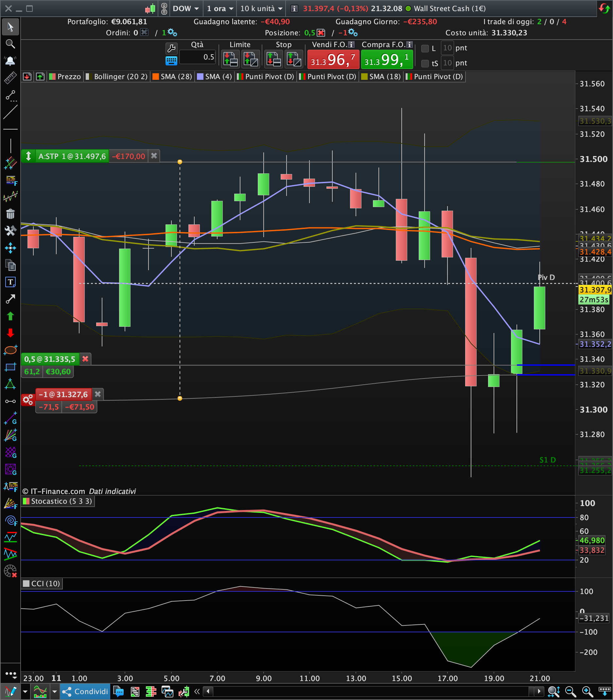Image resolution: width=613 pixels, height=700 pixels.
Task: Select the text annotation tool
Action: [10, 282]
